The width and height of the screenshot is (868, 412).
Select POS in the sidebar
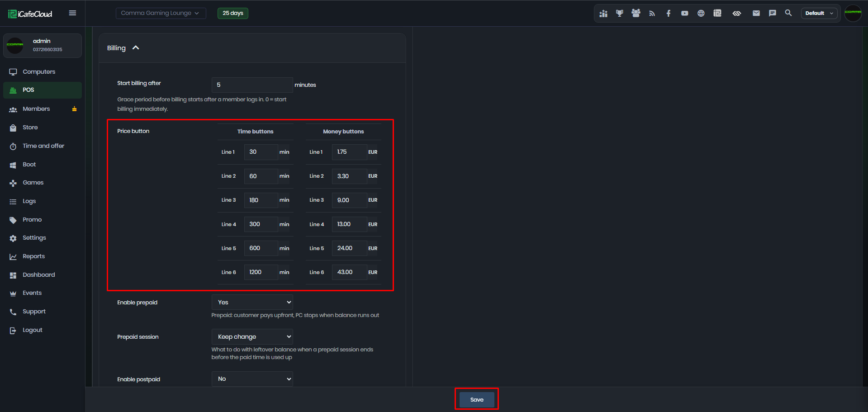point(43,90)
